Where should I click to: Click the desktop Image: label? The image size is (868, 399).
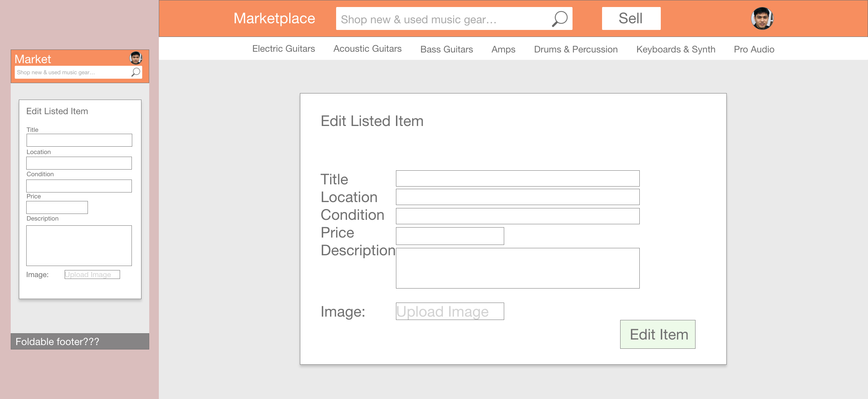click(x=343, y=312)
